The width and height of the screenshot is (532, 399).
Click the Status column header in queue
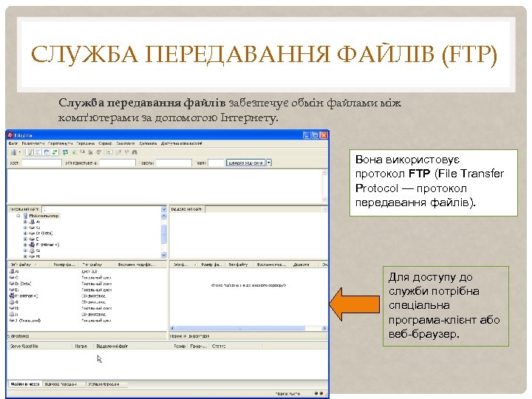click(236, 346)
